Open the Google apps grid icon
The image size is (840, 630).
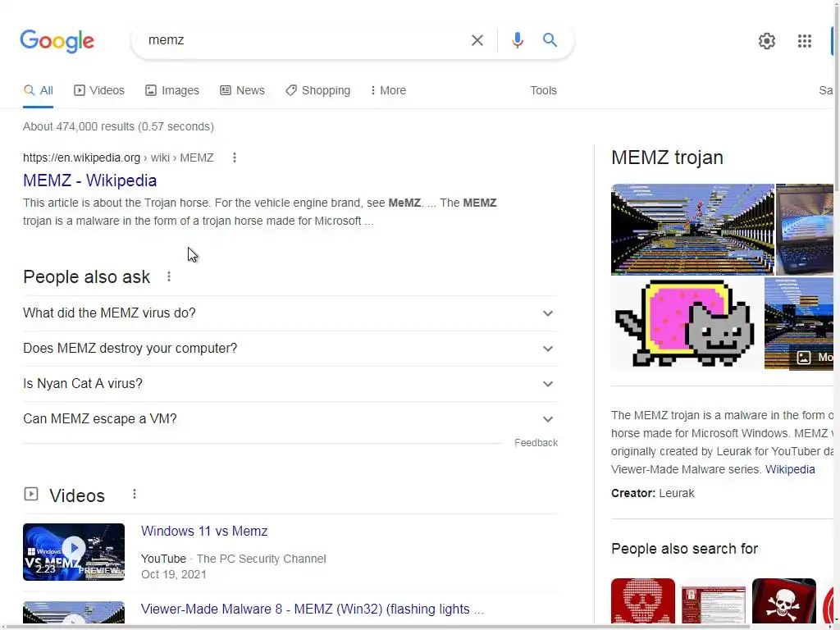point(804,41)
